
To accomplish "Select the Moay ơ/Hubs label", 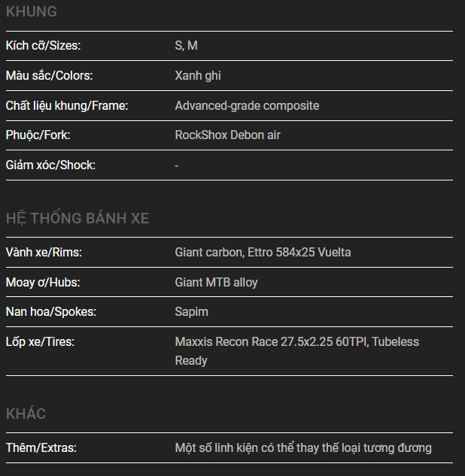I will coord(43,283).
